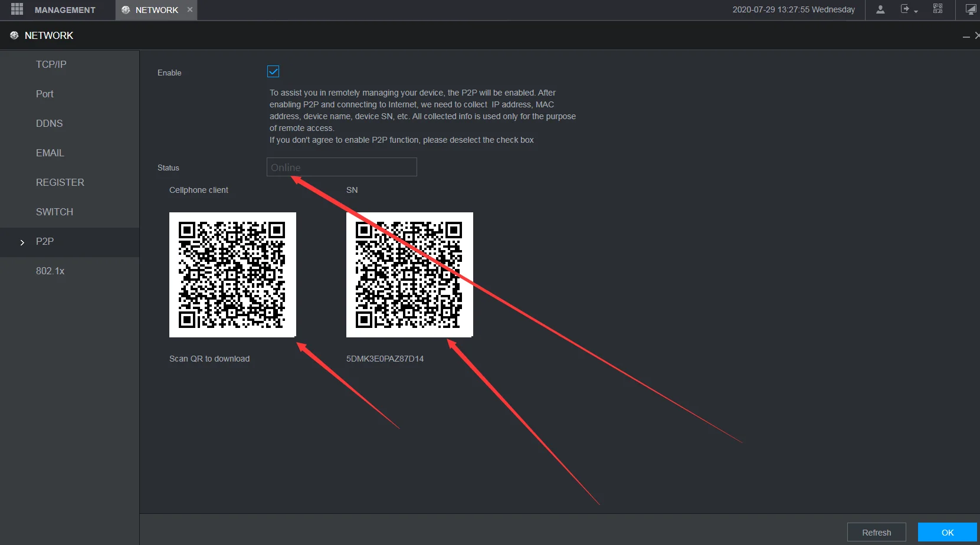The height and width of the screenshot is (545, 980).
Task: Click the 'Cellphone client' label
Action: (x=199, y=190)
